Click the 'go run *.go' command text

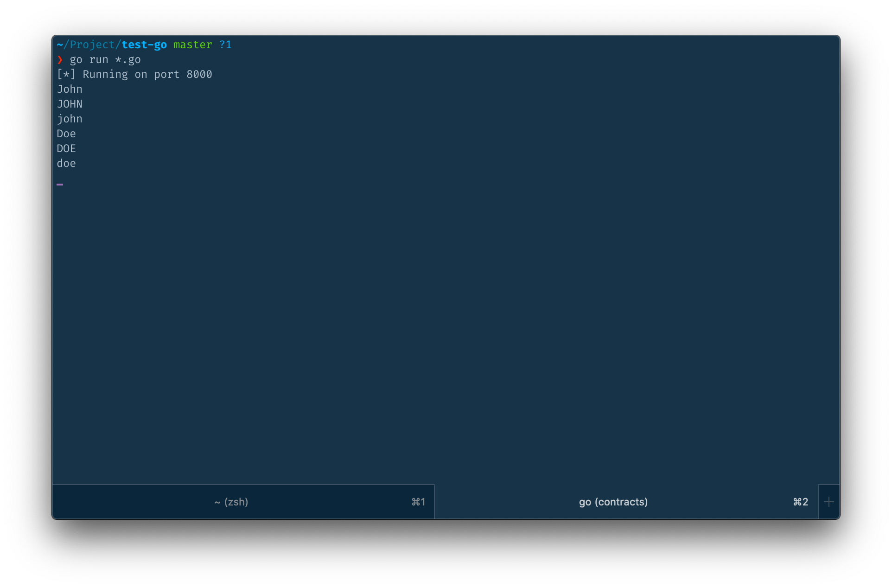tap(105, 60)
